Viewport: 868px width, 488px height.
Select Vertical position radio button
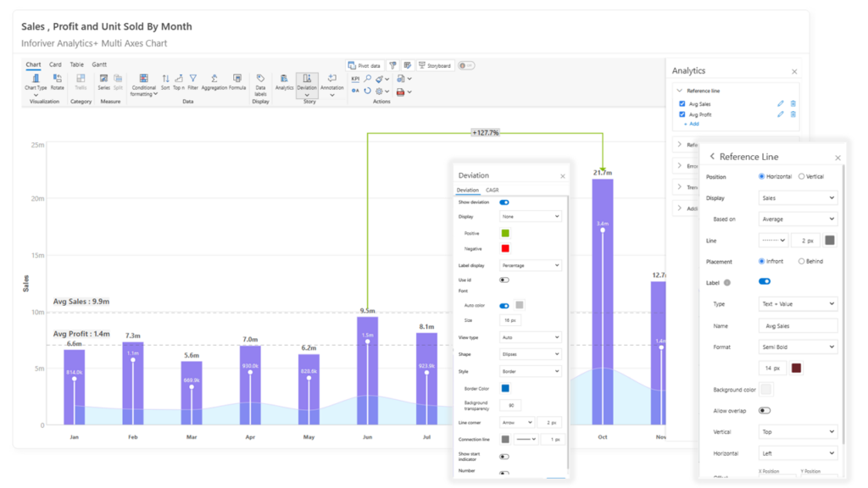(802, 176)
